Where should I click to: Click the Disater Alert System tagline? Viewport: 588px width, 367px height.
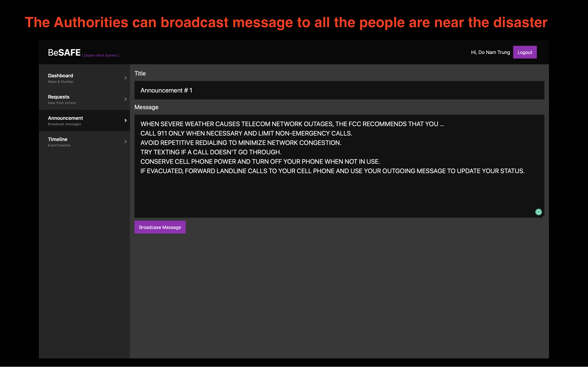pyautogui.click(x=100, y=56)
